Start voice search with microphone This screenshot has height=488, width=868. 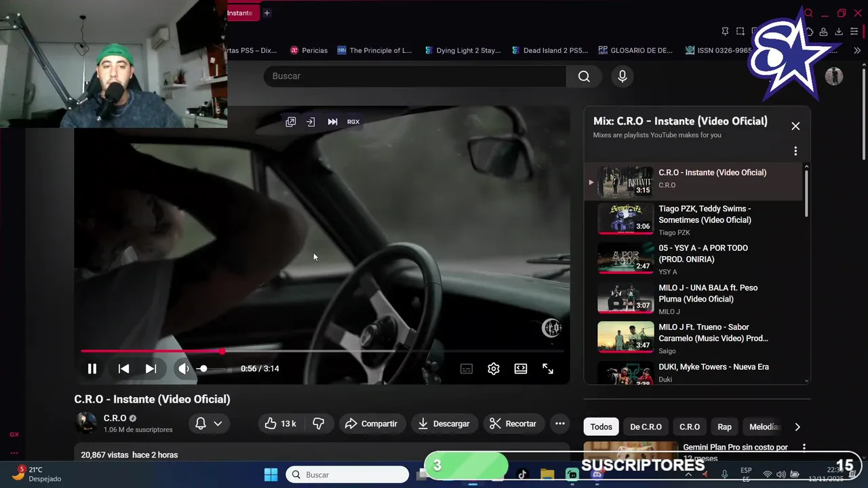pyautogui.click(x=622, y=77)
